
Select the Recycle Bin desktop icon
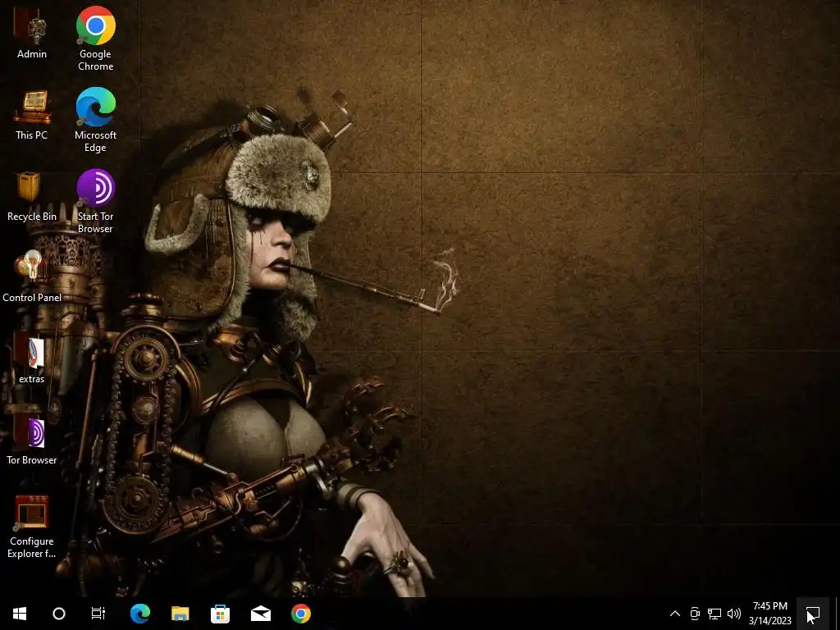32,196
